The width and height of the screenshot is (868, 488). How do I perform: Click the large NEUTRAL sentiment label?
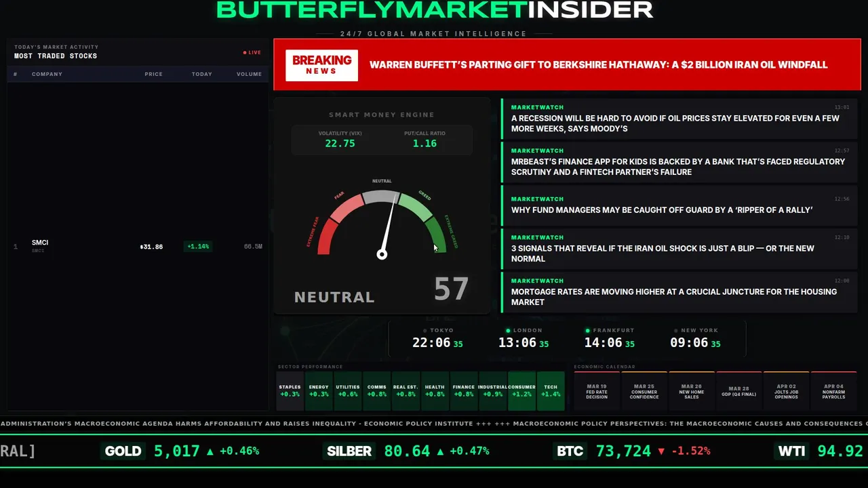[334, 297]
